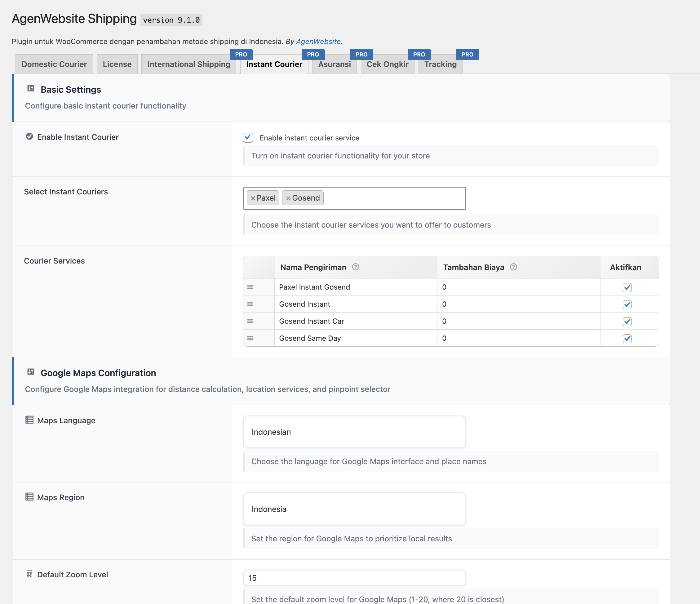Image resolution: width=700 pixels, height=604 pixels.
Task: Toggle Aktifkan for Gosend Instant Car
Action: point(627,321)
